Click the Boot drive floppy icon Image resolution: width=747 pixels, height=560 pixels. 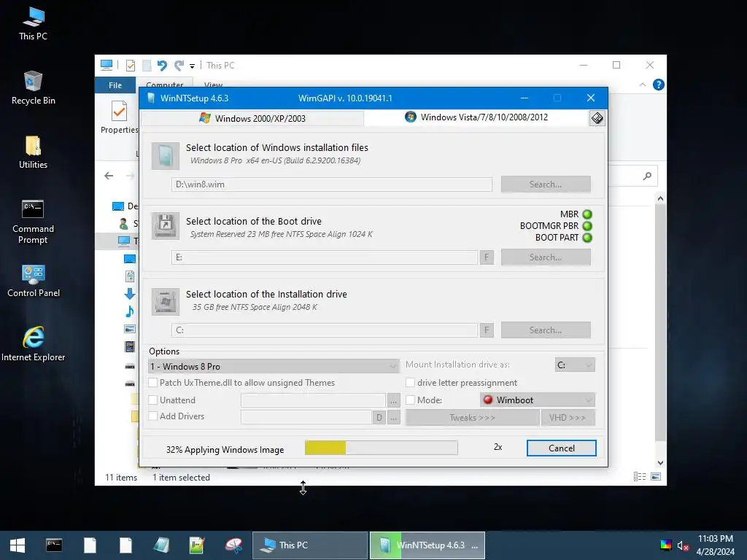click(166, 226)
